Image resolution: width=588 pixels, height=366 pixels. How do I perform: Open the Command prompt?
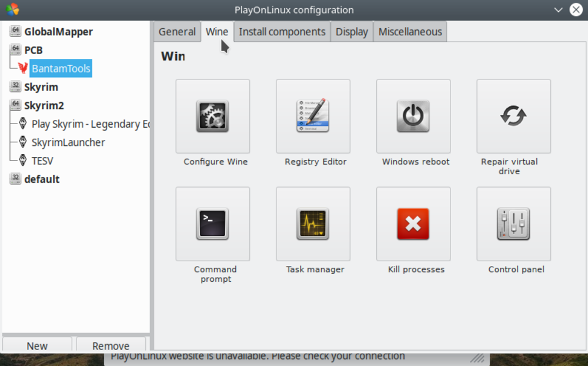(x=213, y=224)
